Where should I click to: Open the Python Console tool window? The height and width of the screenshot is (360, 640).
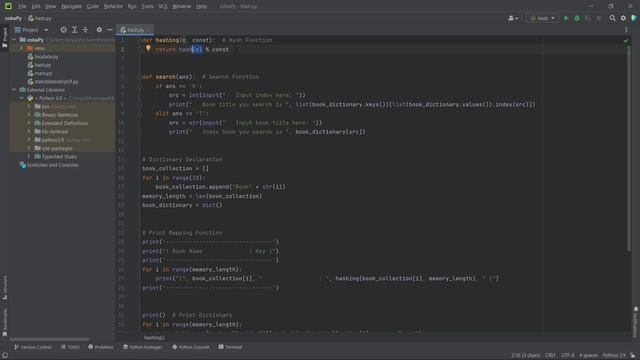click(191, 347)
